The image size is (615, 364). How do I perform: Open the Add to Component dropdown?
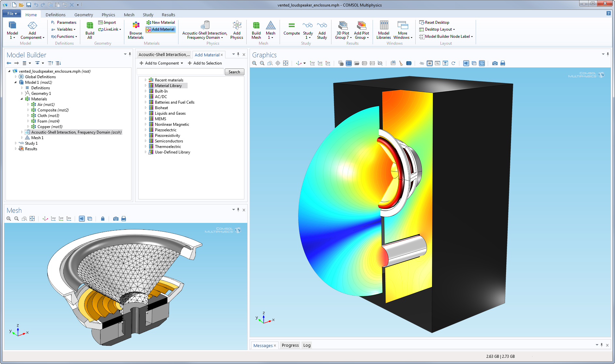coord(161,63)
